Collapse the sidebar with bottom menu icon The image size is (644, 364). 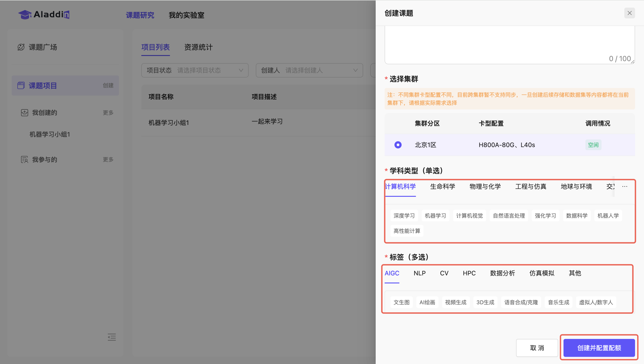coord(112,337)
